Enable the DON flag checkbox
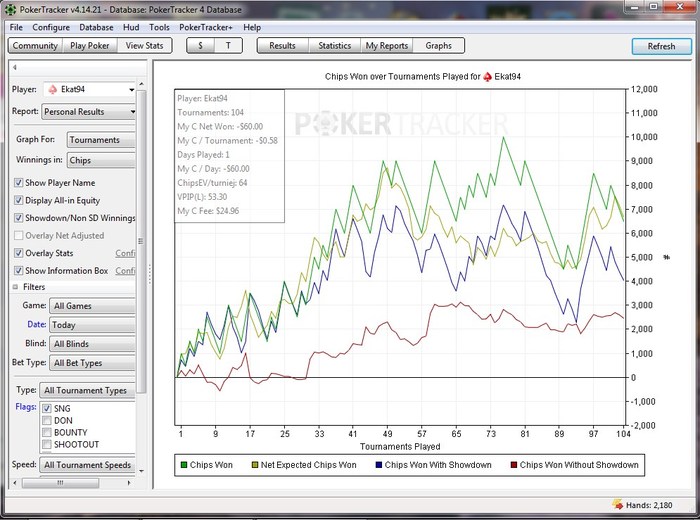This screenshot has height=520, width=700. pyautogui.click(x=47, y=420)
